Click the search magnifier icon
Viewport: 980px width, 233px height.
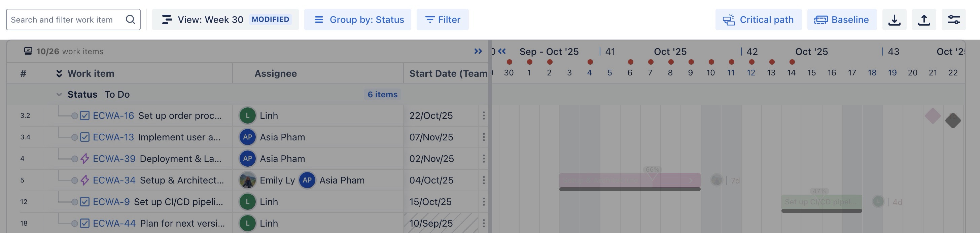(131, 20)
